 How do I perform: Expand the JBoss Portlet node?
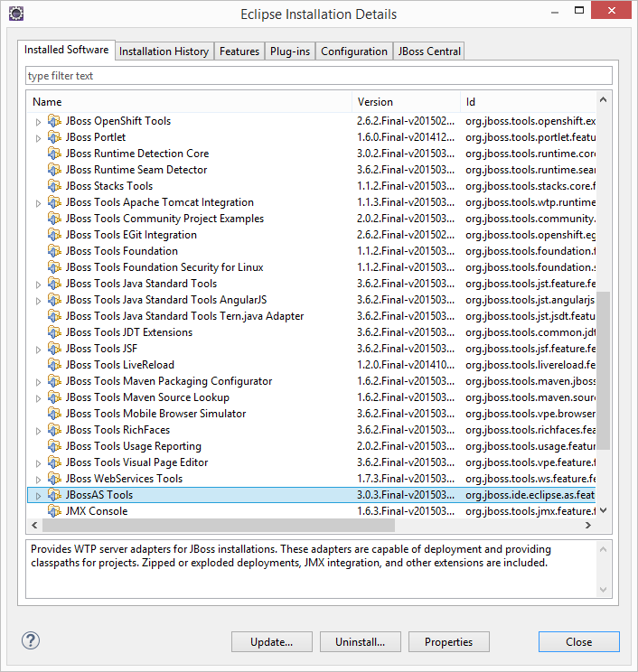tap(38, 138)
